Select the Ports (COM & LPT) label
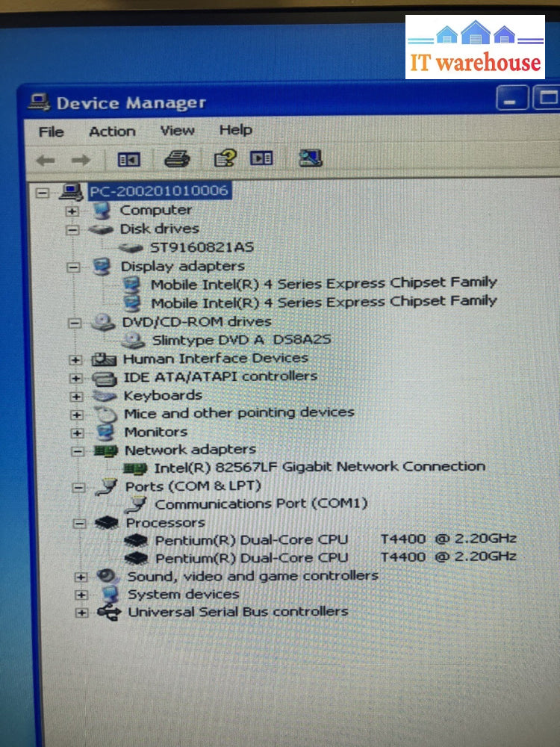Image resolution: width=560 pixels, height=747 pixels. point(193,486)
